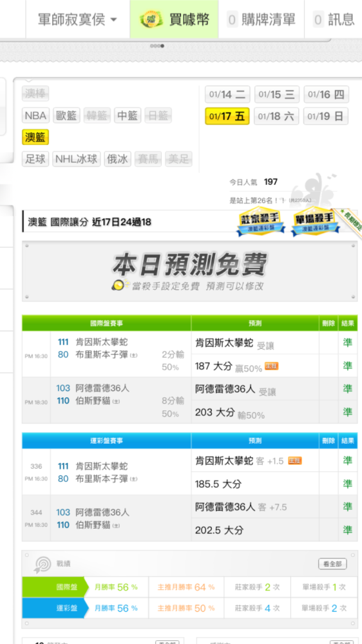Click the 單場殺手 badge icon

(x=315, y=223)
